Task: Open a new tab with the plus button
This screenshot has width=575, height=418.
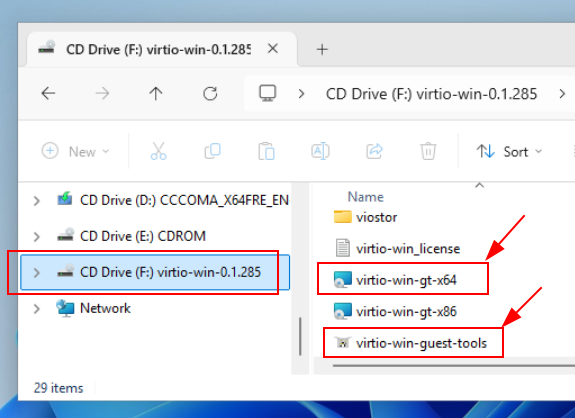Action: 322,49
